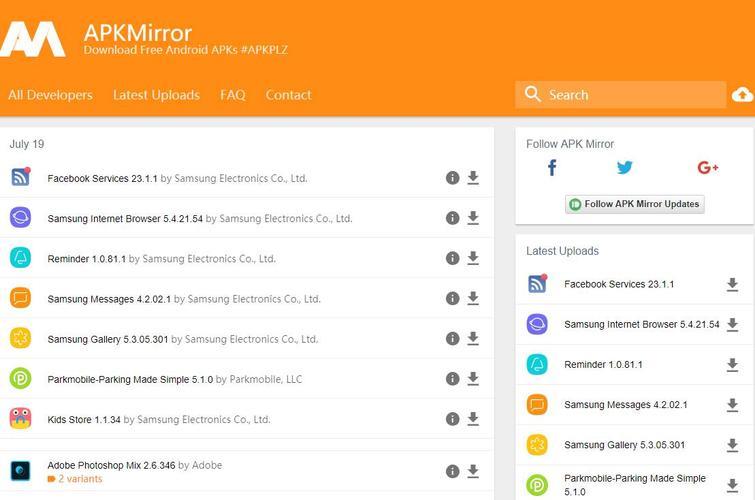The height and width of the screenshot is (500, 755).
Task: Download Reminder 1.0.81.1 from main list
Action: (x=473, y=258)
